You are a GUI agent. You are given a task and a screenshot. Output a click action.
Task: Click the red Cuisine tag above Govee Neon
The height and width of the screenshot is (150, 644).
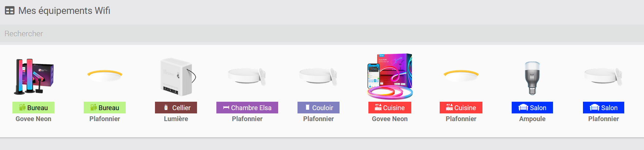pos(390,108)
